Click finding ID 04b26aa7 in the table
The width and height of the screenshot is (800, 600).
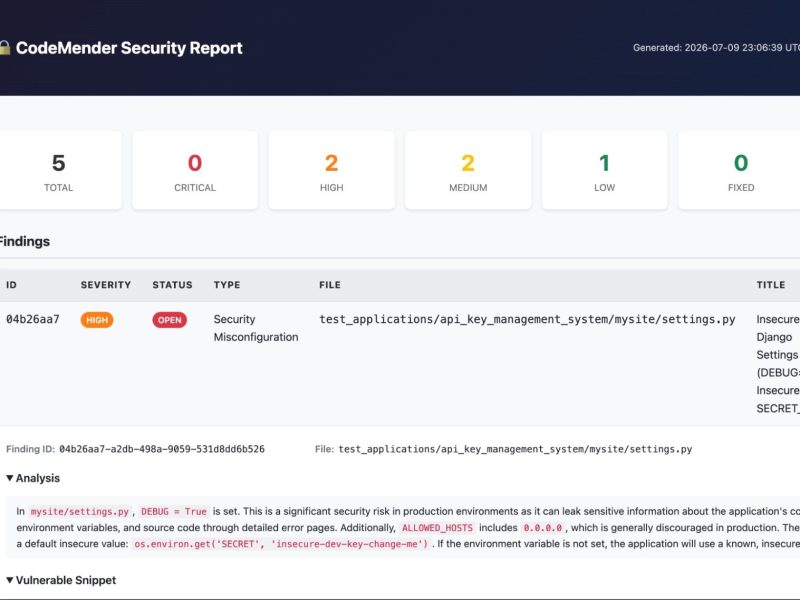(x=33, y=319)
